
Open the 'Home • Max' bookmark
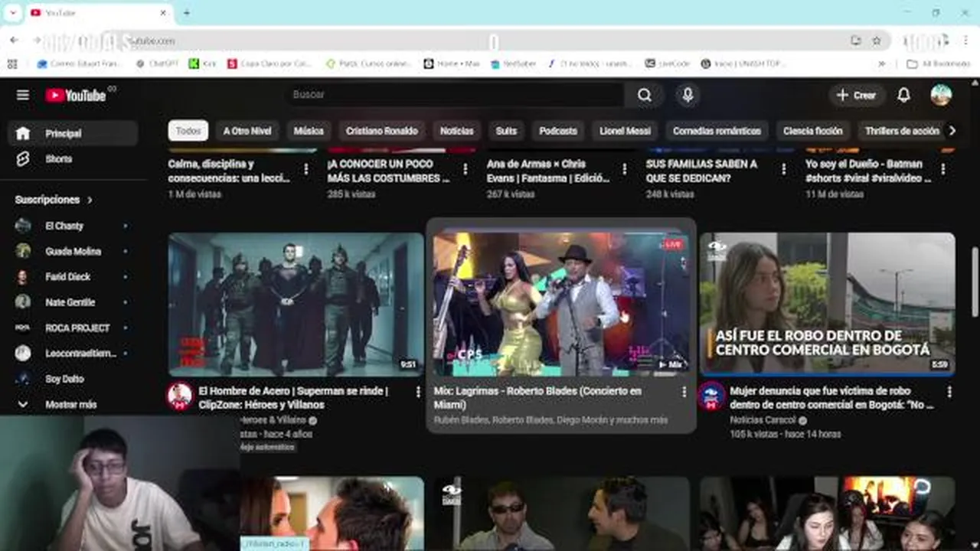452,64
